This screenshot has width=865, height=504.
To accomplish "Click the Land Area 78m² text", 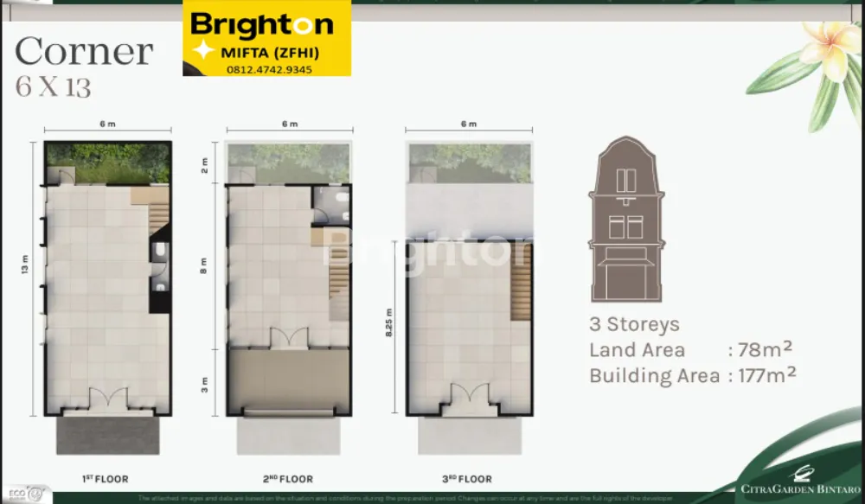I will (691, 350).
